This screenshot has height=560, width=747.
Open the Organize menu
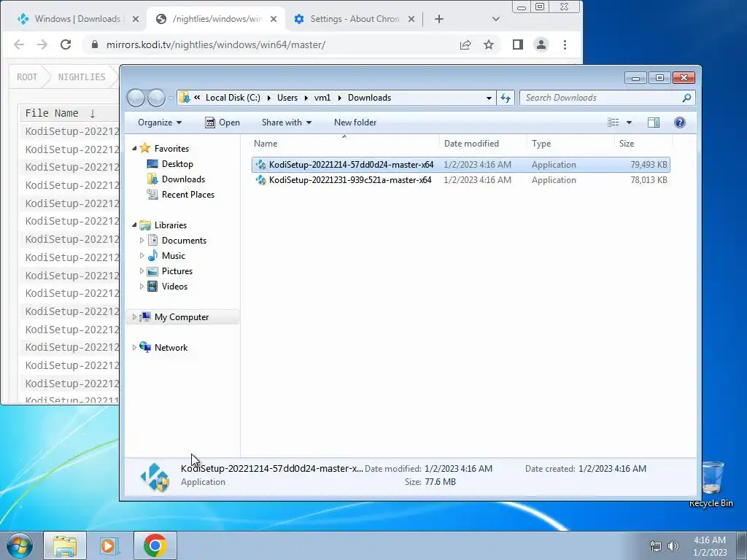(x=160, y=122)
